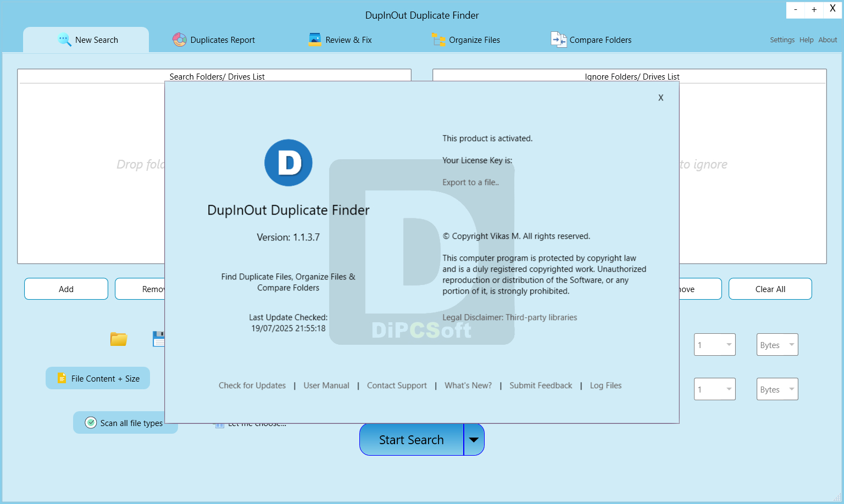
Task: Select the File Content + Size option
Action: [98, 378]
